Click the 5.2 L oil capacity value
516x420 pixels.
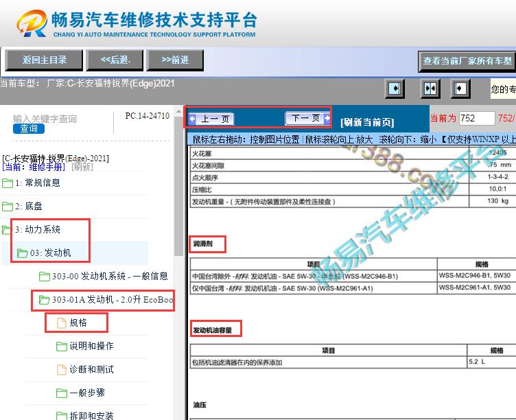point(477,362)
